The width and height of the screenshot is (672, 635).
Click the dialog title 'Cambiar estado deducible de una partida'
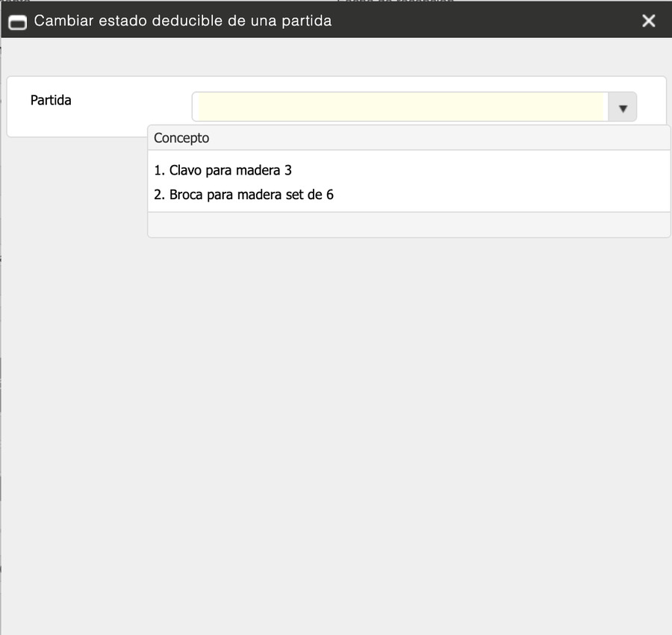[x=184, y=21]
